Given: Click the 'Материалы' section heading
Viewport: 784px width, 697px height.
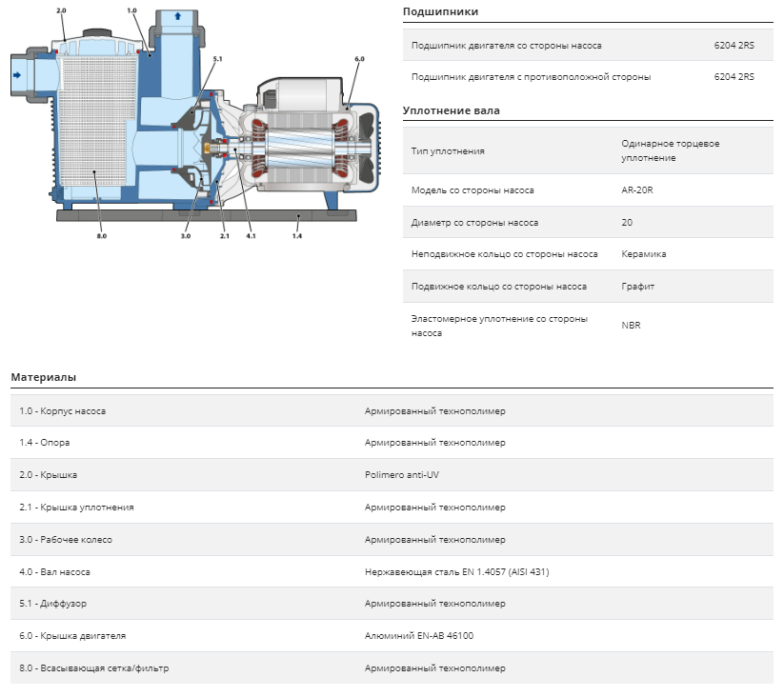Looking at the screenshot, I should click(44, 377).
